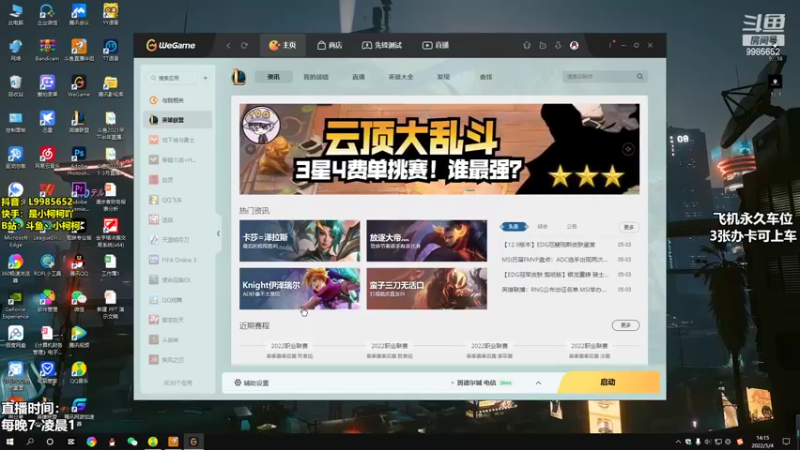Click the League of Legends logo icon

tap(238, 77)
